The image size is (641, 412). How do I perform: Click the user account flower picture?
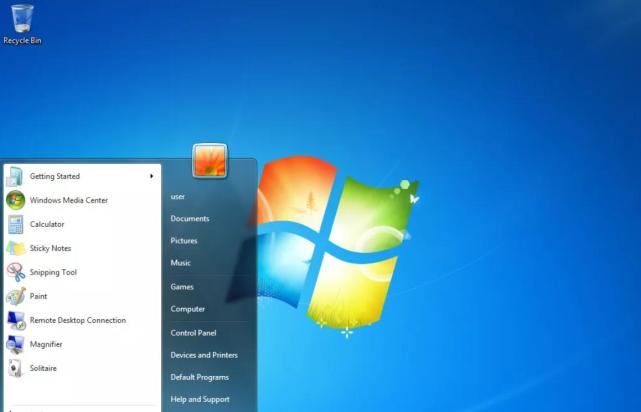[x=210, y=161]
